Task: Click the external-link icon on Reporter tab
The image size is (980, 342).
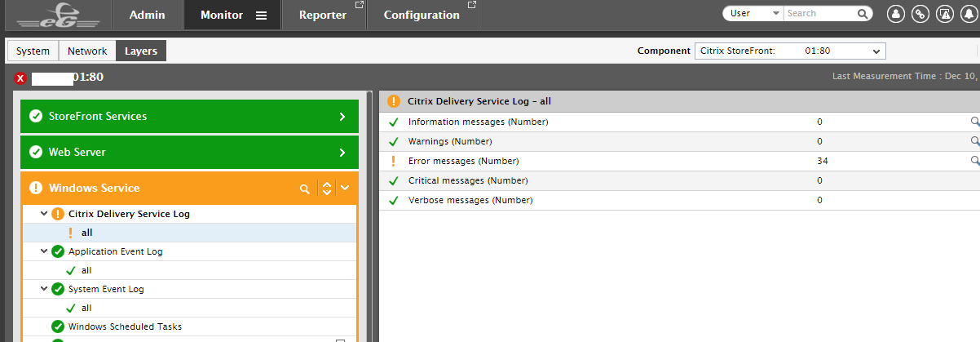Action: pos(360,6)
